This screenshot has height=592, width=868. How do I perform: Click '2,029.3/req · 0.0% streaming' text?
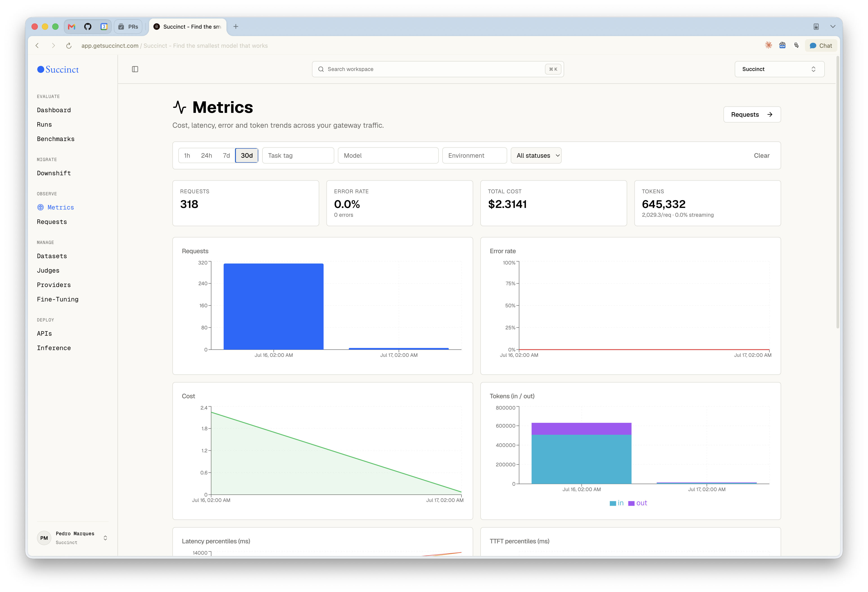[x=678, y=215]
